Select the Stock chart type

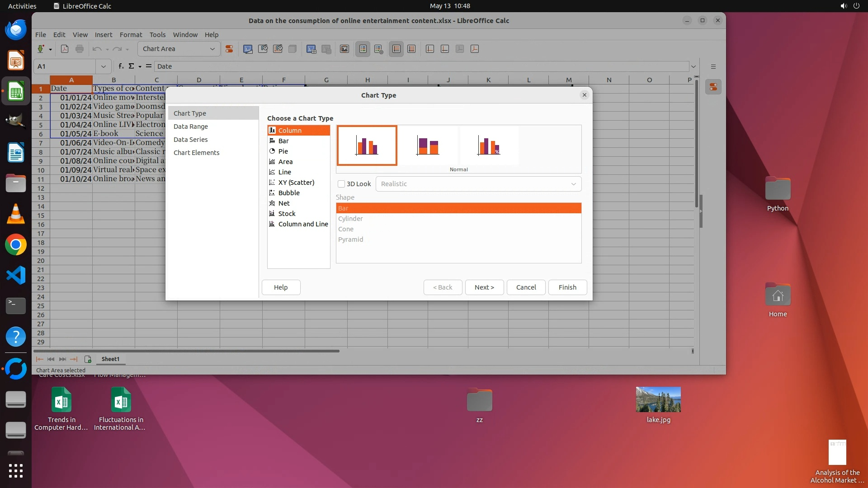[x=287, y=214]
